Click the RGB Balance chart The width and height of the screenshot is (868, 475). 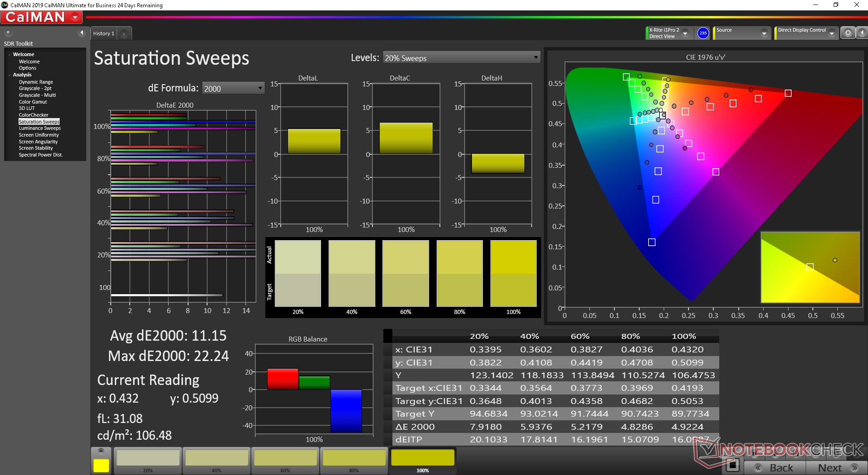coord(314,389)
